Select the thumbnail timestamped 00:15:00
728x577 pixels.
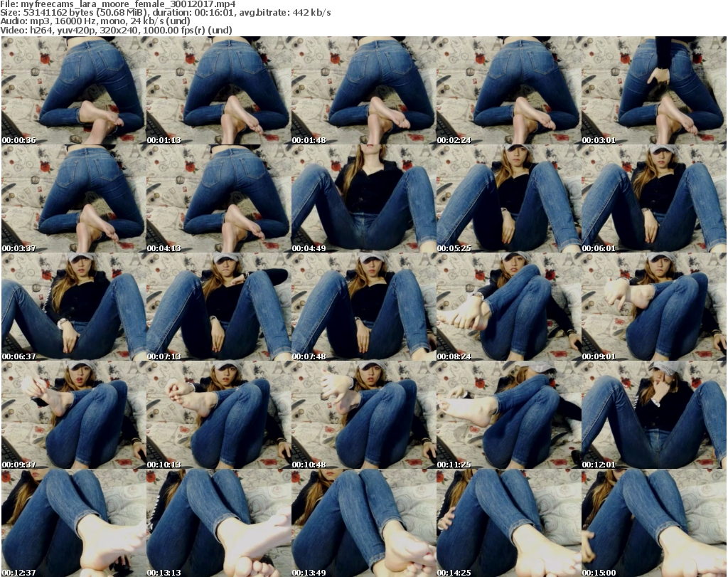point(654,523)
